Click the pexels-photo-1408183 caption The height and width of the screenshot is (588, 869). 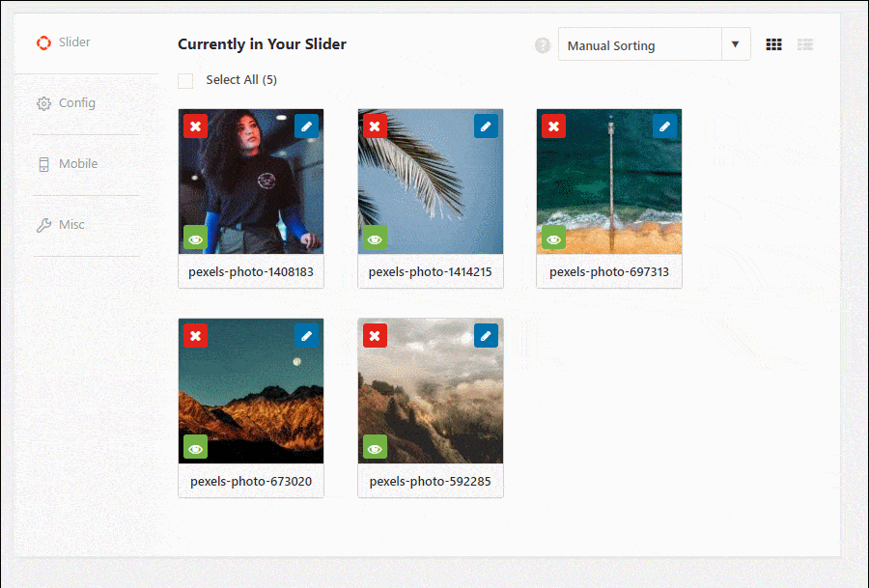251,272
